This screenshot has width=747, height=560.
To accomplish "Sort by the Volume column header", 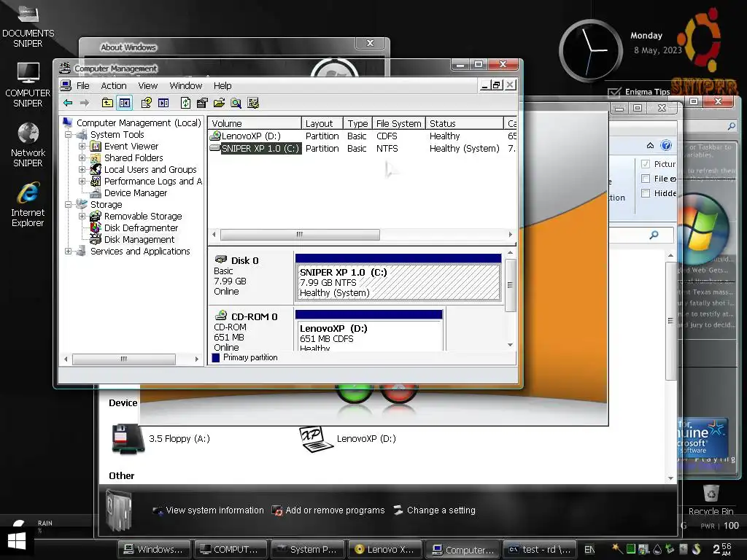I will pos(255,123).
